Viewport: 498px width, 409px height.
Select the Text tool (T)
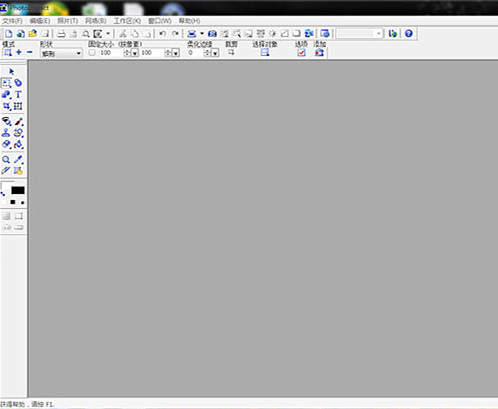point(18,95)
